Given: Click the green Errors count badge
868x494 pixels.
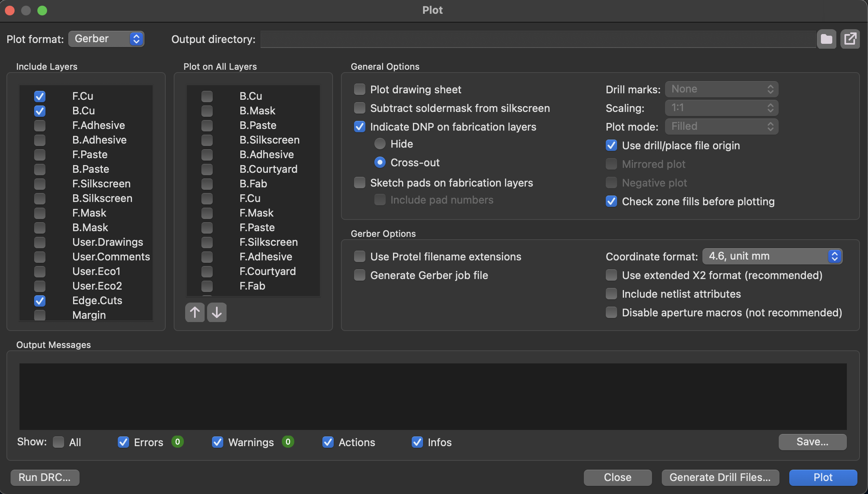Looking at the screenshot, I should tap(177, 442).
